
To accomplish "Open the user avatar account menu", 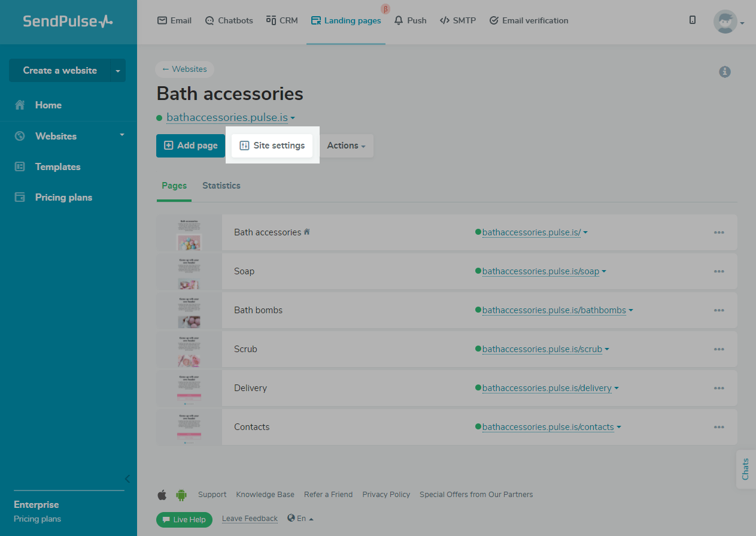I will pyautogui.click(x=728, y=22).
